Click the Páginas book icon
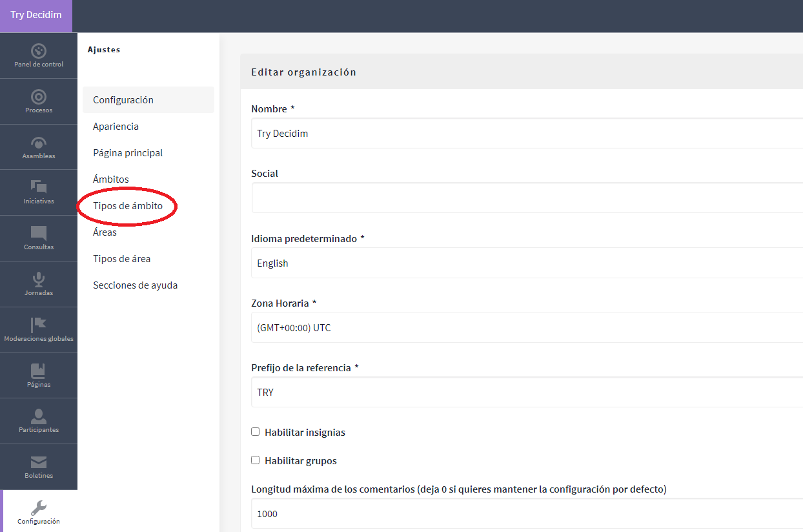803x532 pixels. 39,371
